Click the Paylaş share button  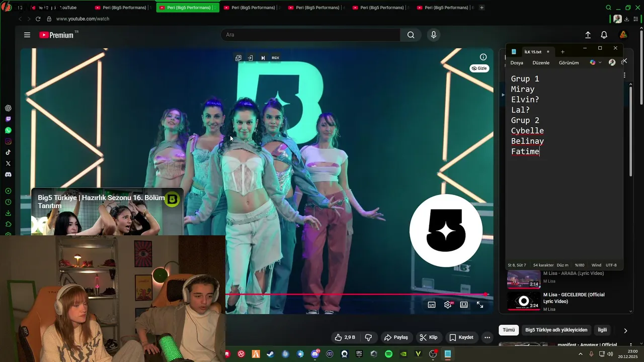(x=396, y=337)
